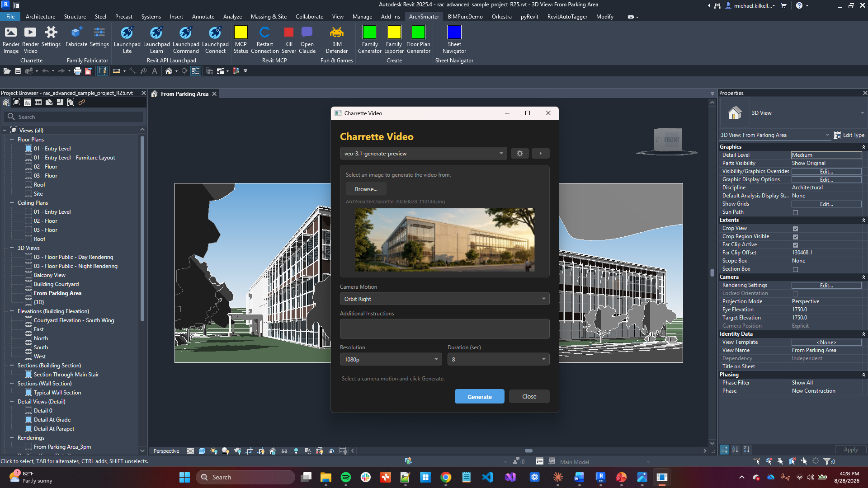This screenshot has height=488, width=868.
Task: Launch Open Claude
Action: 307,40
